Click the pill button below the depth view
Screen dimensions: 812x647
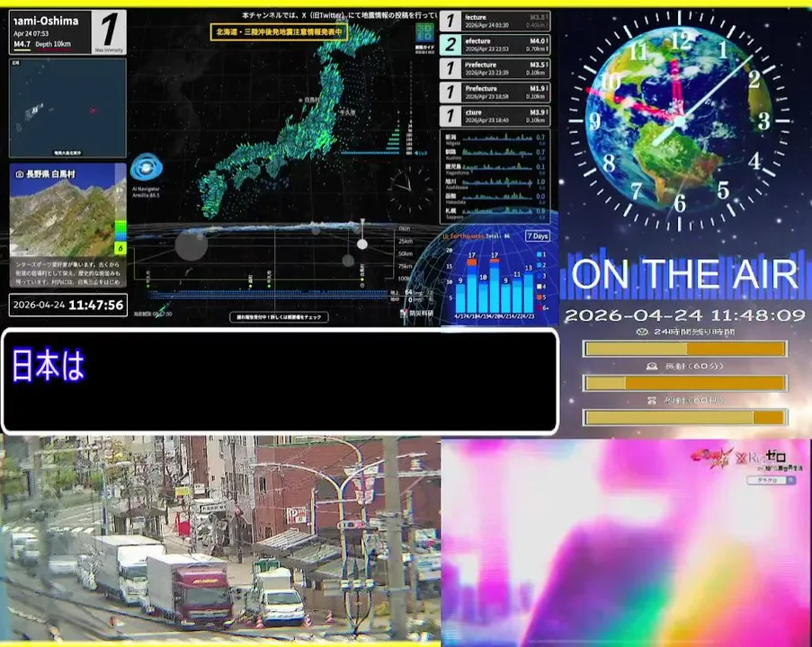279,317
